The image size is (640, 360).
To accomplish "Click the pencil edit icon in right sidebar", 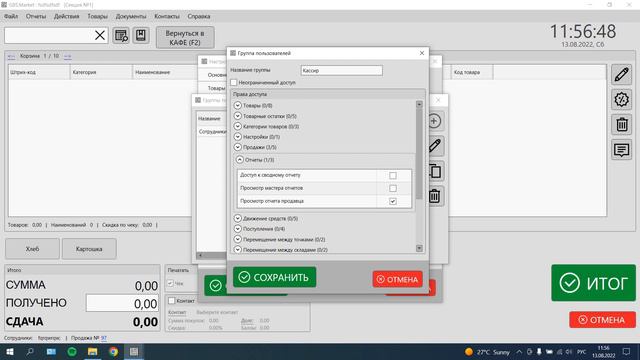I will point(621,75).
